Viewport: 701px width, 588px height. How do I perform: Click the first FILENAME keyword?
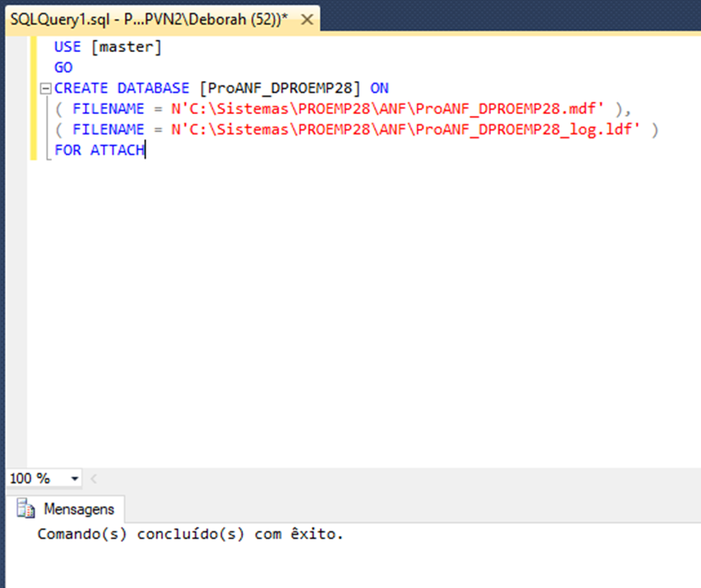tap(108, 108)
